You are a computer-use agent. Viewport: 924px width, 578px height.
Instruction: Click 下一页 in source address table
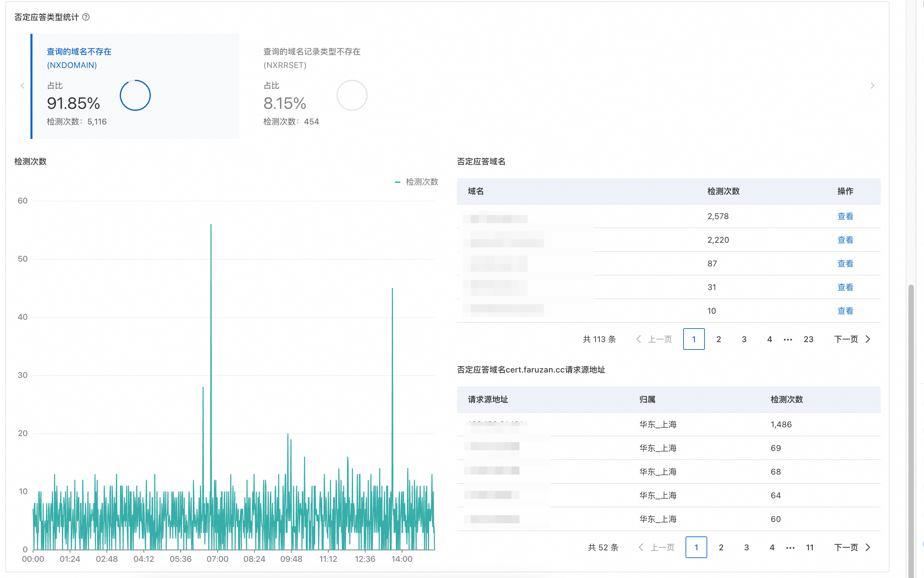[851, 548]
